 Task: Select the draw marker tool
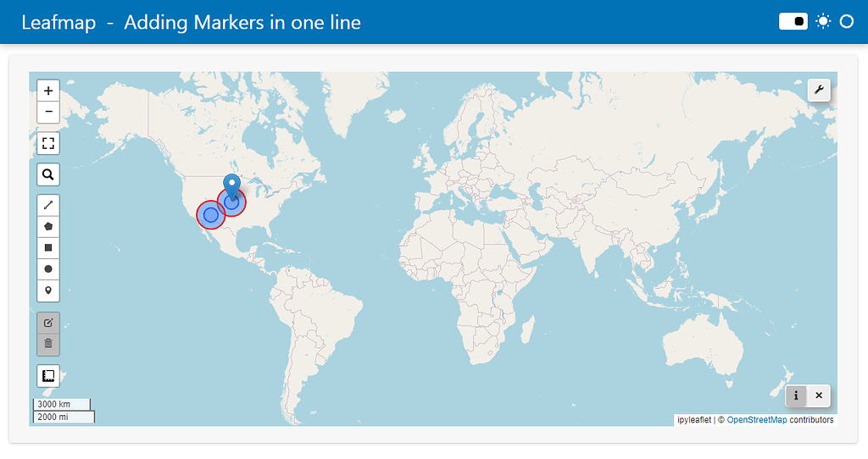click(48, 290)
